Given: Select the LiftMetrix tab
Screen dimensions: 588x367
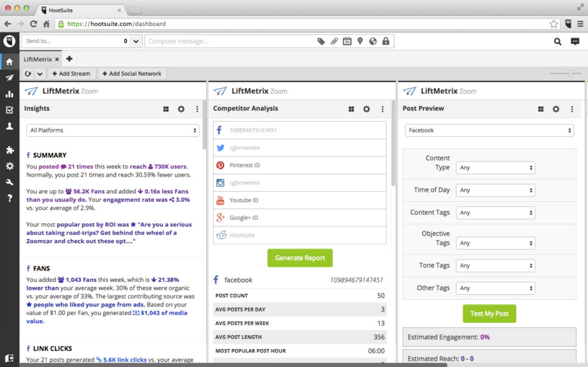Looking at the screenshot, I should (37, 59).
